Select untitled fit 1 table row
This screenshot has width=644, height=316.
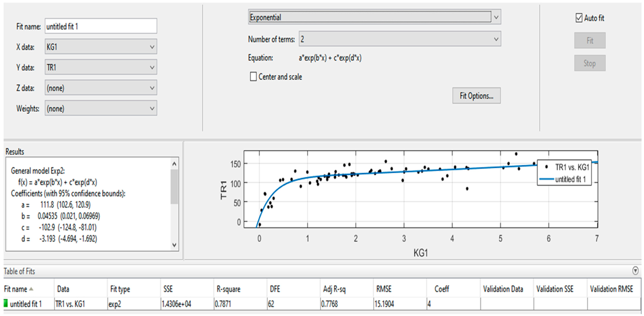(x=26, y=304)
